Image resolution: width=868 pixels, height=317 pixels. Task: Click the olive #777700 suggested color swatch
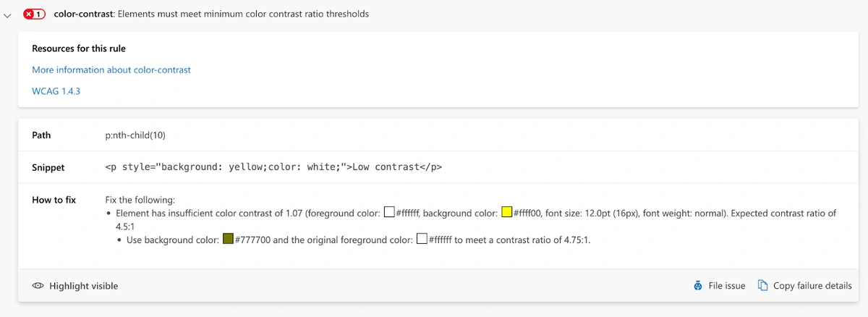point(229,240)
